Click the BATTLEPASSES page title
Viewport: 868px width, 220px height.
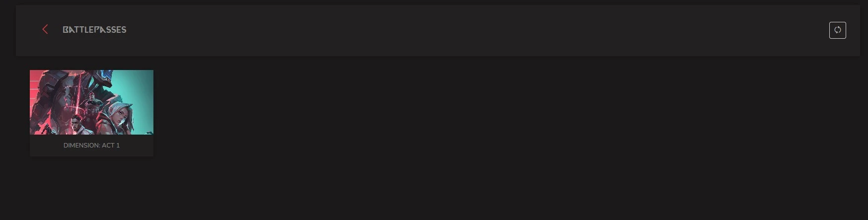point(94,30)
